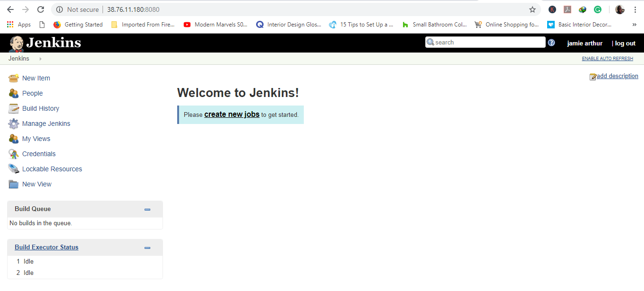Open My Views link
644x291 pixels.
pyautogui.click(x=36, y=139)
